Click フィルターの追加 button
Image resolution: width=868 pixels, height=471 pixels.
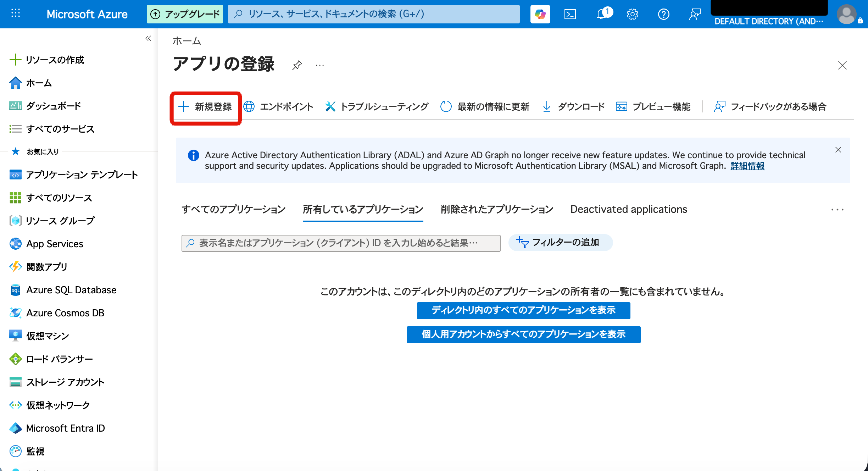[x=561, y=243]
